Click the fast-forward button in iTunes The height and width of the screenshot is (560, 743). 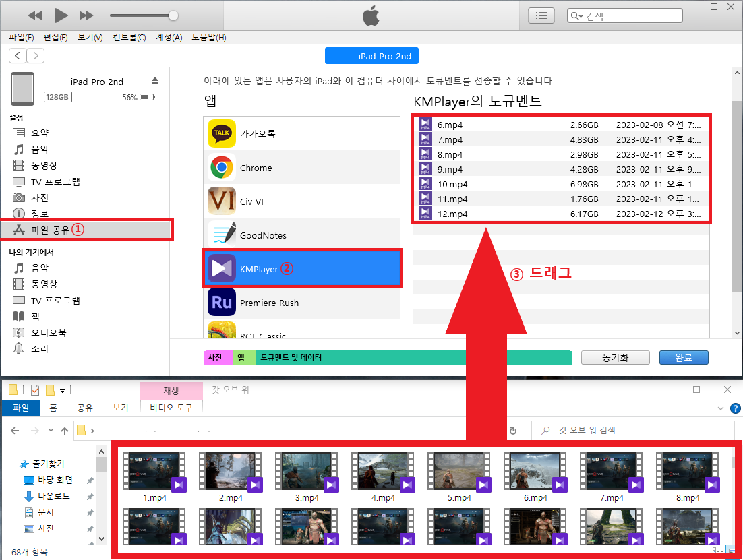click(86, 15)
